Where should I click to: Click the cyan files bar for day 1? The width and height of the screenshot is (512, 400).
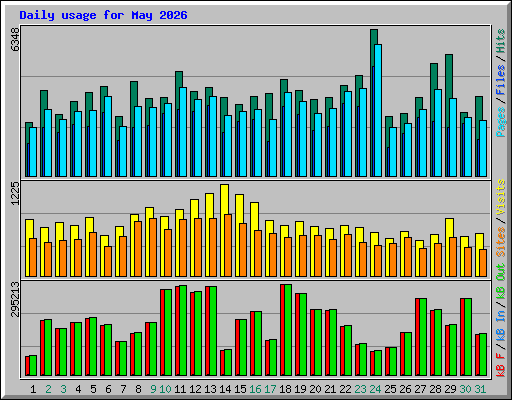click(33, 152)
